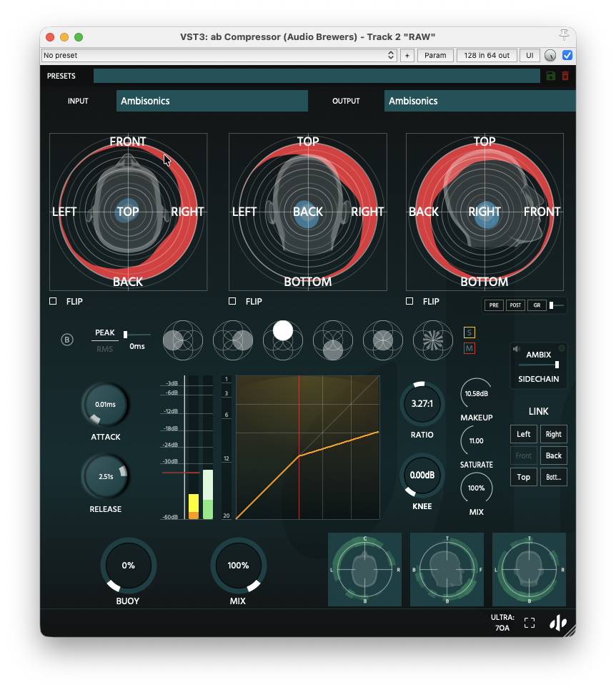Enable FLIP for the top-view display
The image size is (616, 690).
tap(53, 301)
